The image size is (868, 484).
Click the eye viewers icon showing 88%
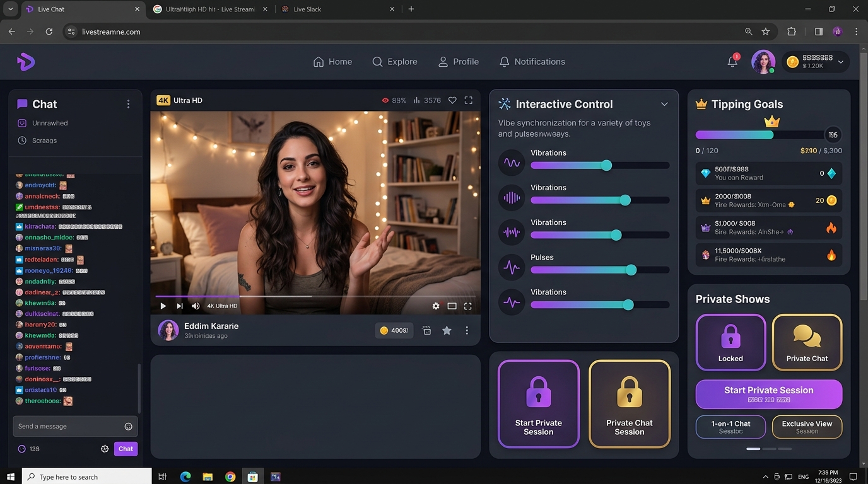385,100
